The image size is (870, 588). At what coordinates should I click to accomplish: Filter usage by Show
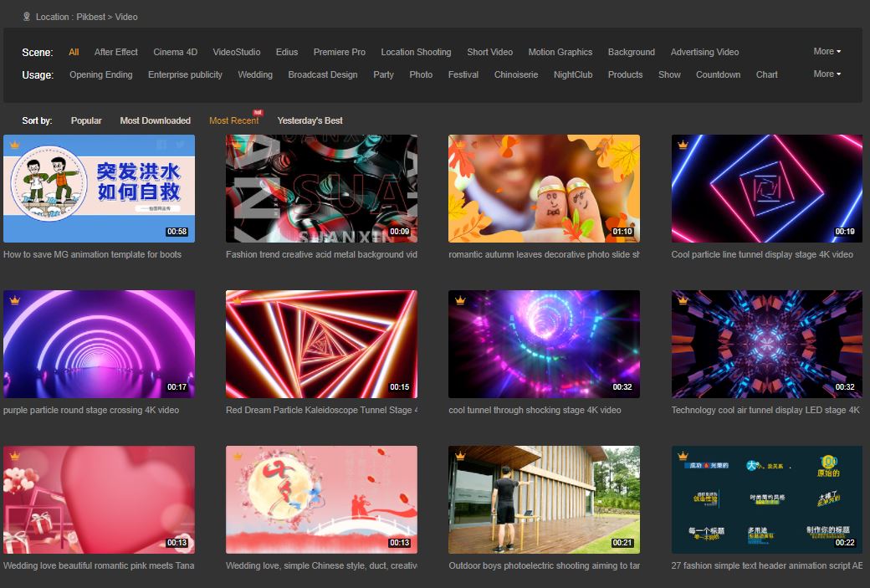[669, 75]
